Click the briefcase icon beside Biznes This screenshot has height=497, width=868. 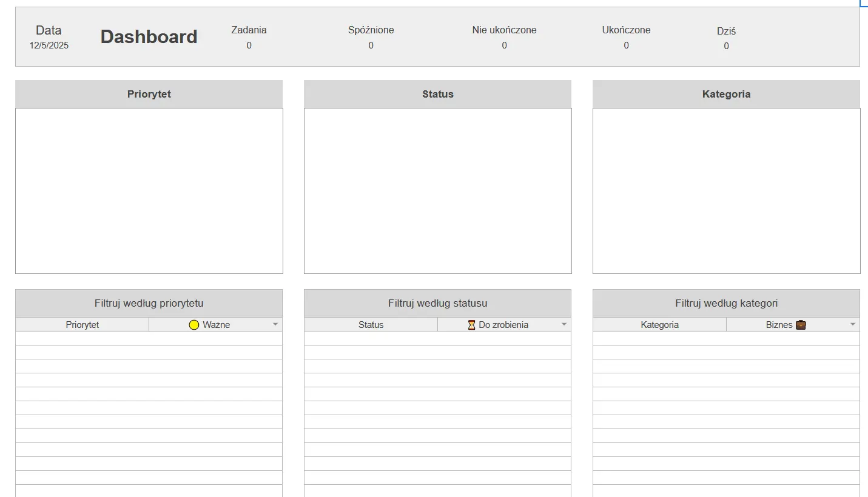pyautogui.click(x=801, y=324)
